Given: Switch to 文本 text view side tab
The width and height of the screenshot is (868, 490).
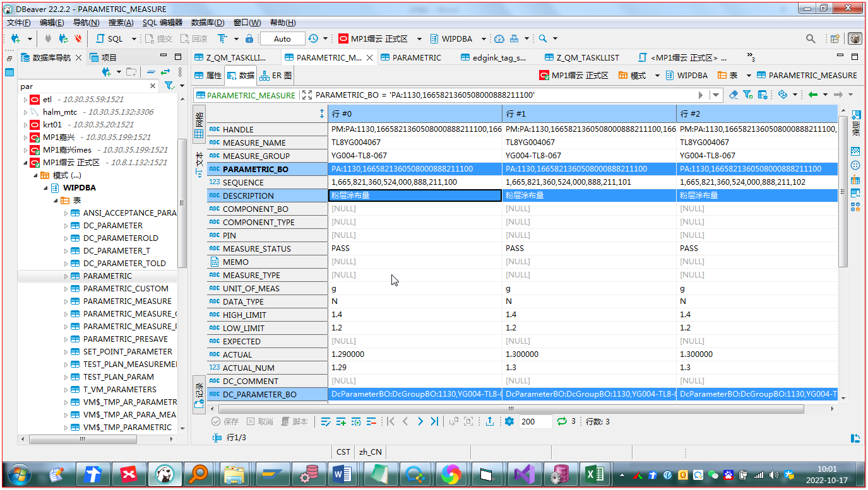Looking at the screenshot, I should click(199, 163).
